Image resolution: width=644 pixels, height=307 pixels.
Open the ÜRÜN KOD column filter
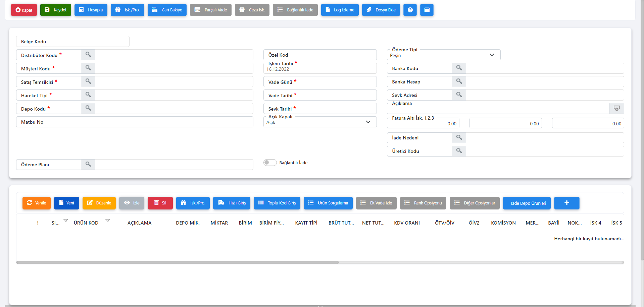107,221
